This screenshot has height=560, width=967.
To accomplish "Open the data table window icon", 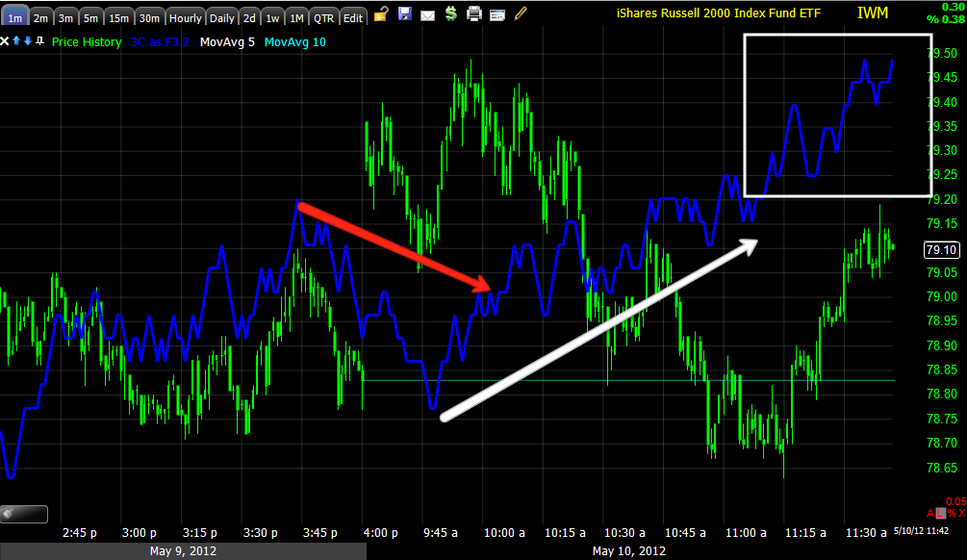I will point(497,15).
